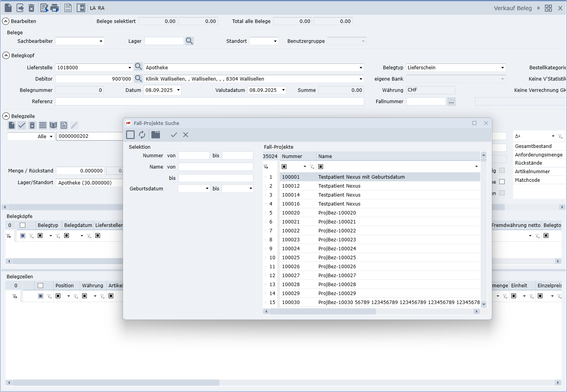Click the Fallnummer ellipsis button
567x392 pixels.
pyautogui.click(x=451, y=102)
